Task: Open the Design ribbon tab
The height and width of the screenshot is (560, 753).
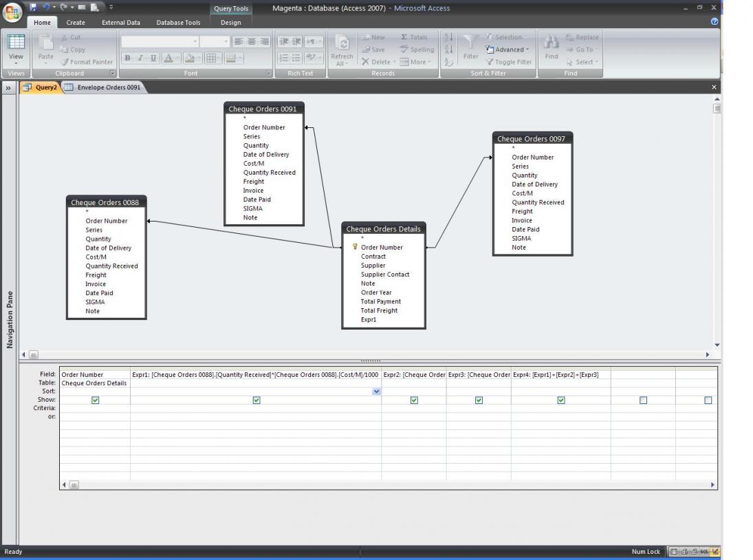Action: [x=231, y=22]
